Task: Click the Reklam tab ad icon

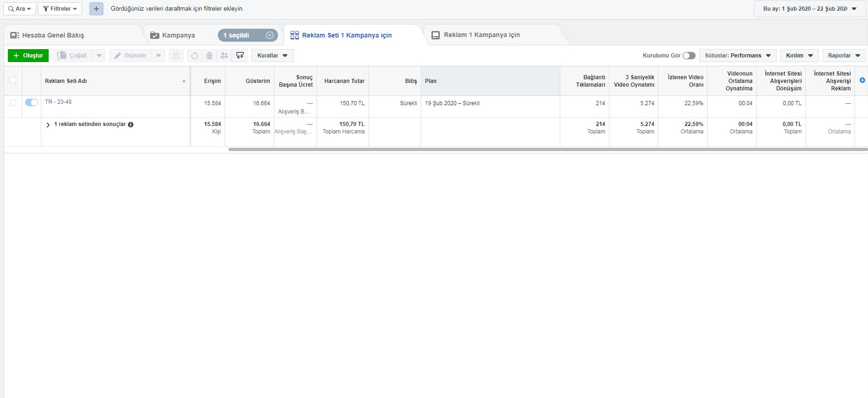Action: (436, 35)
